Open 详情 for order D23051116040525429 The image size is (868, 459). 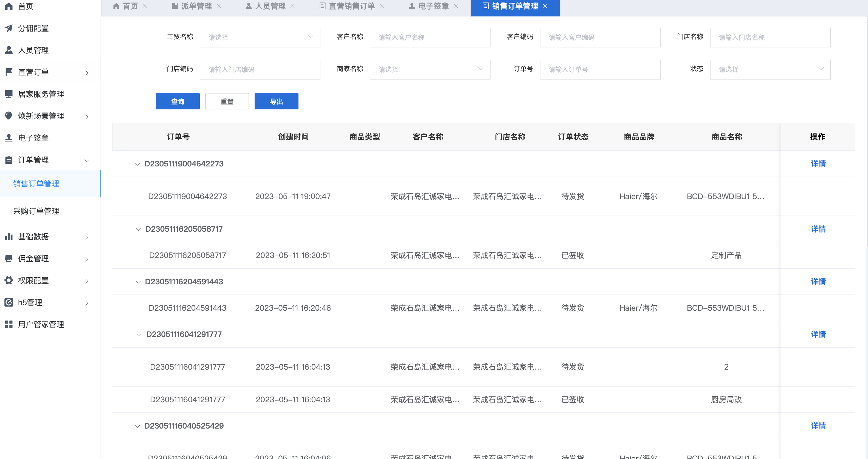pos(818,426)
